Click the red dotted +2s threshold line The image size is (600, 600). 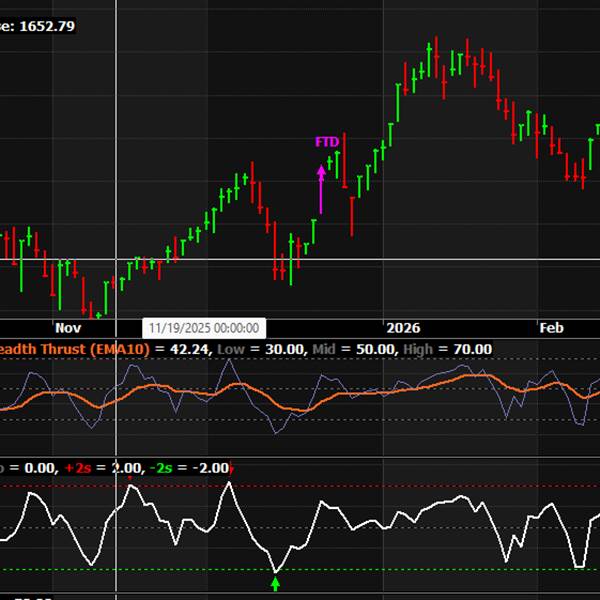point(400,486)
